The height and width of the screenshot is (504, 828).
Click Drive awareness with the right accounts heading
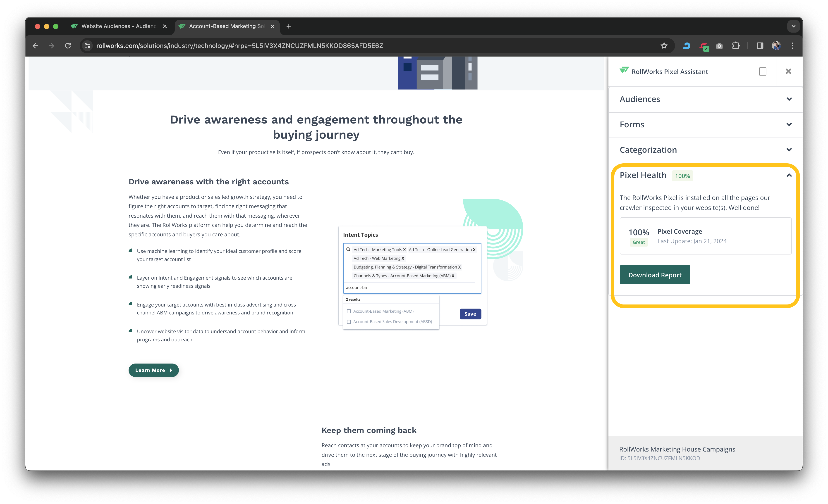click(209, 182)
